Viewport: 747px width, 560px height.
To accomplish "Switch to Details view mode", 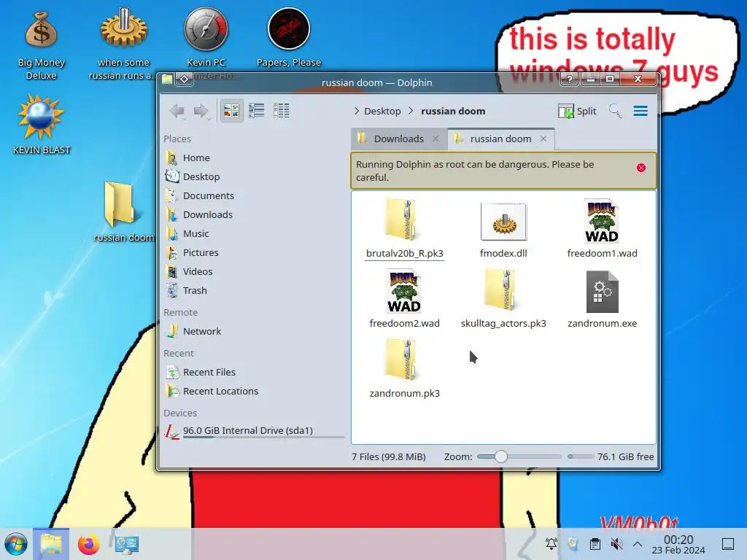I will point(281,111).
